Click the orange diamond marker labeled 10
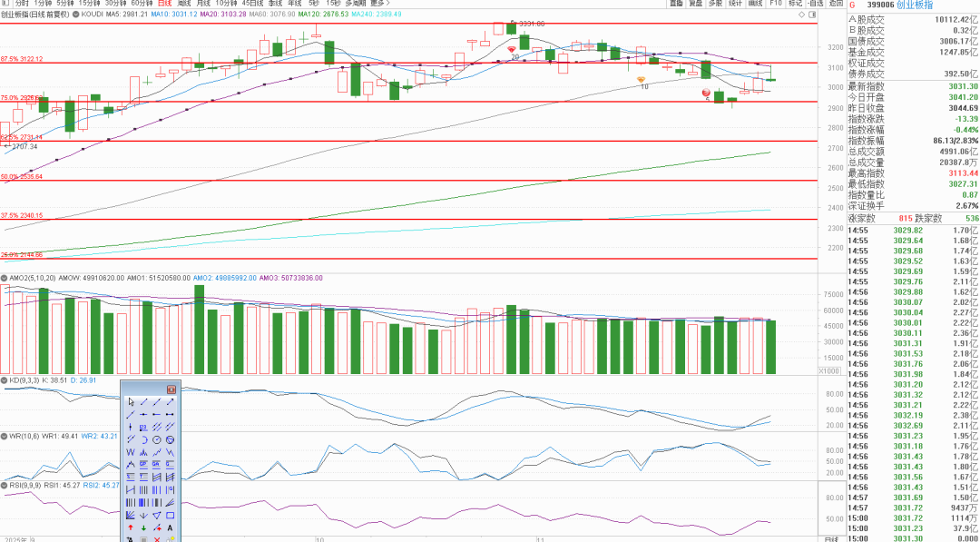The image size is (980, 542). 642,80
